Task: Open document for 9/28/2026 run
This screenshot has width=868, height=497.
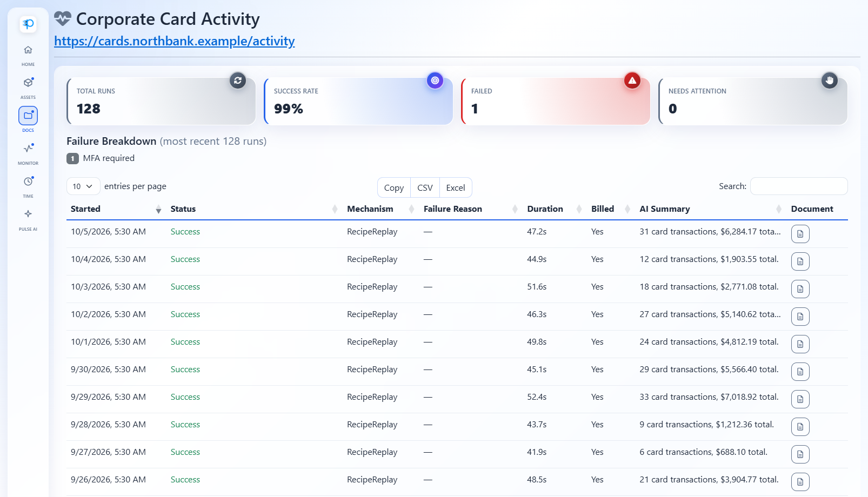Action: pos(800,427)
